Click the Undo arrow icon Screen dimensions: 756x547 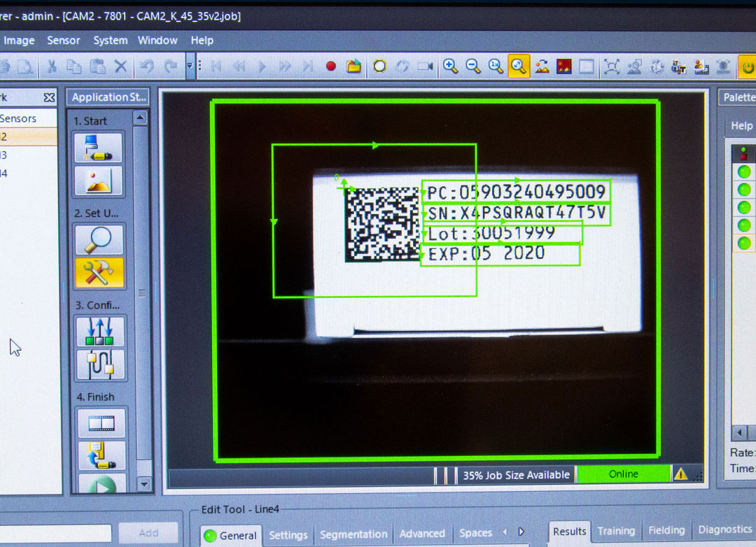(x=146, y=66)
